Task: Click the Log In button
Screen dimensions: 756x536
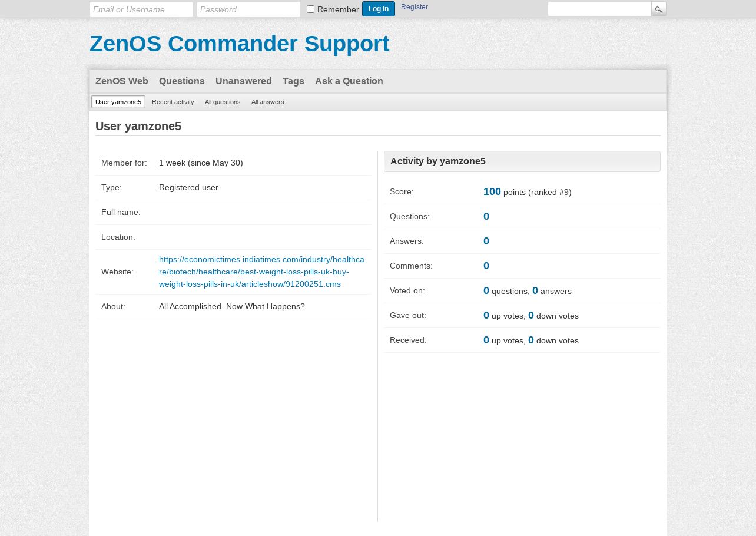Action: (x=379, y=9)
